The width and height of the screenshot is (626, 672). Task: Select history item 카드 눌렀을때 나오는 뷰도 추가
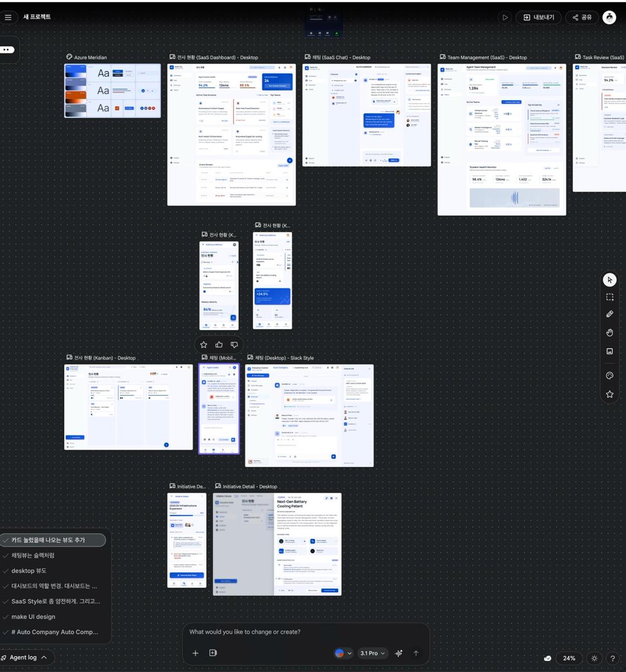pyautogui.click(x=53, y=540)
